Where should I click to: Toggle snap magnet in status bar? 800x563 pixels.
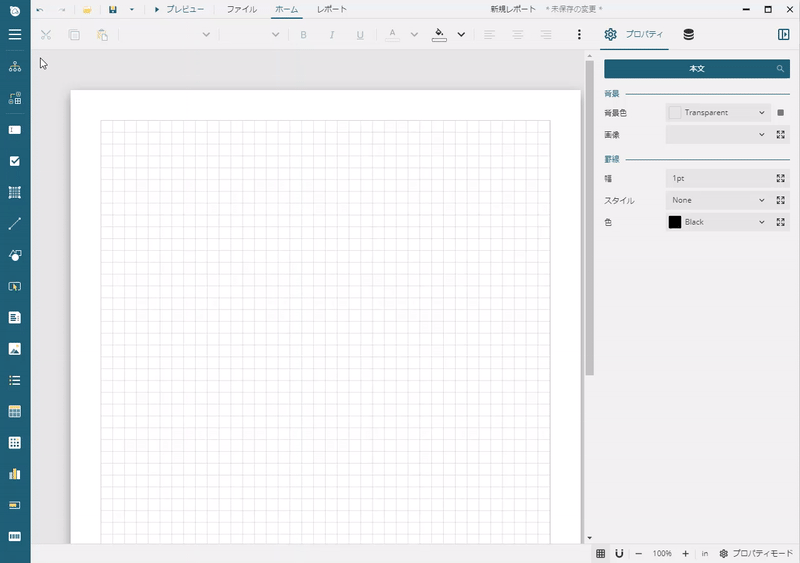619,553
